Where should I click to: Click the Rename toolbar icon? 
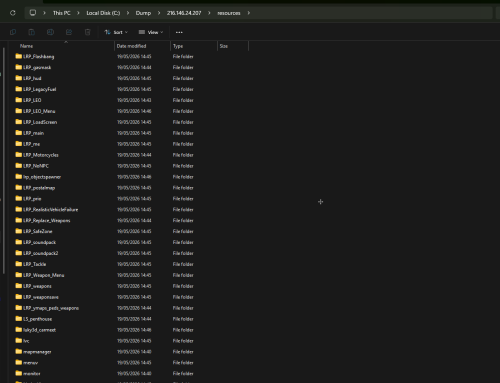click(x=50, y=32)
